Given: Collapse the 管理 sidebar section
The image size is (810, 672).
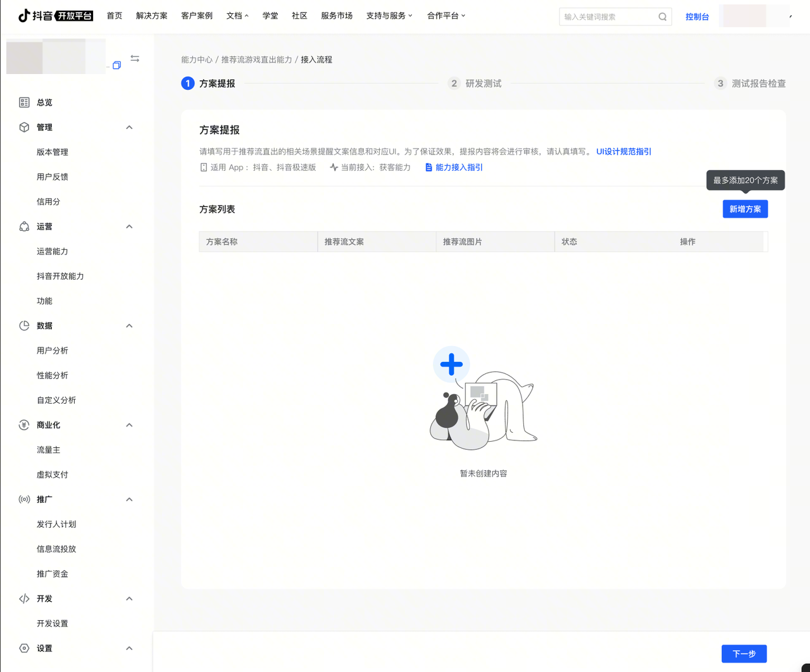Looking at the screenshot, I should coord(129,127).
